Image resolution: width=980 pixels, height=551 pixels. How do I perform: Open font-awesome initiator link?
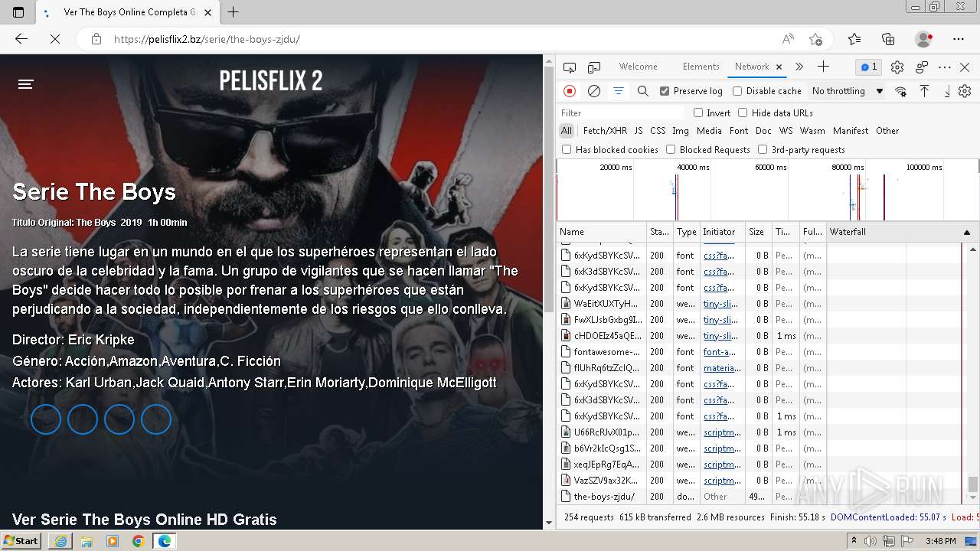click(x=720, y=352)
